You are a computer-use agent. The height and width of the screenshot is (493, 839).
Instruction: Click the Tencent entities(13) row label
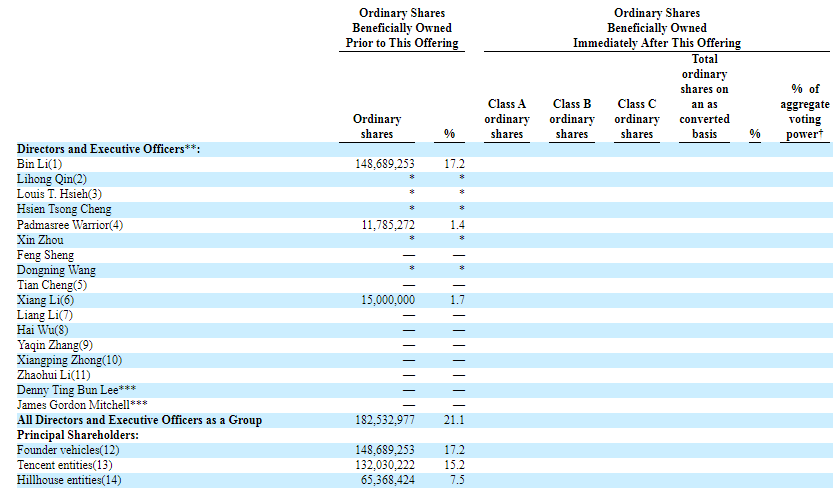62,465
